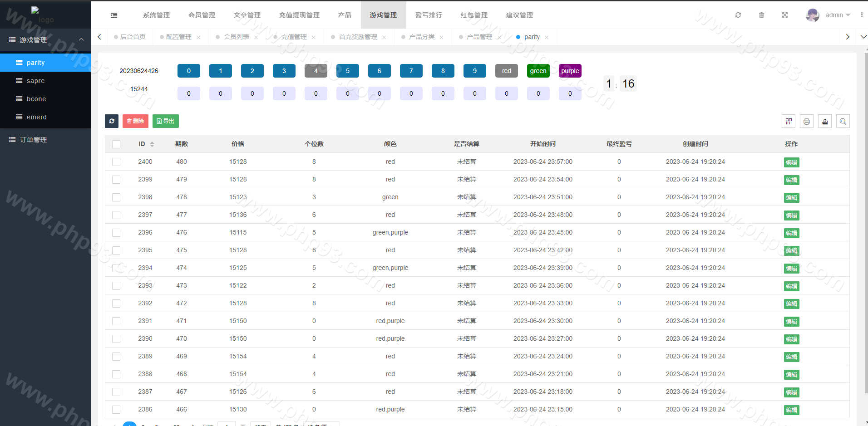Click the refresh icon in top header
Viewport: 868px width, 426px height.
click(738, 15)
